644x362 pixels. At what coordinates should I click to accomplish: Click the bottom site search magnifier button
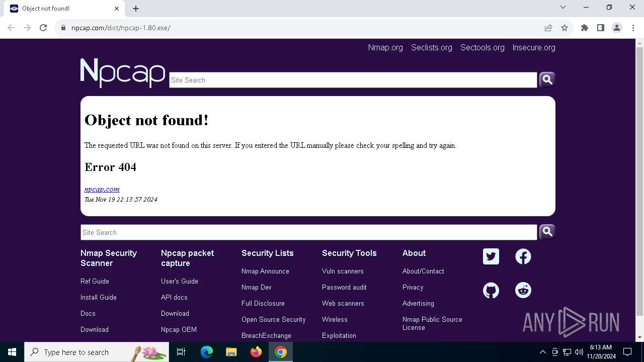pos(547,232)
